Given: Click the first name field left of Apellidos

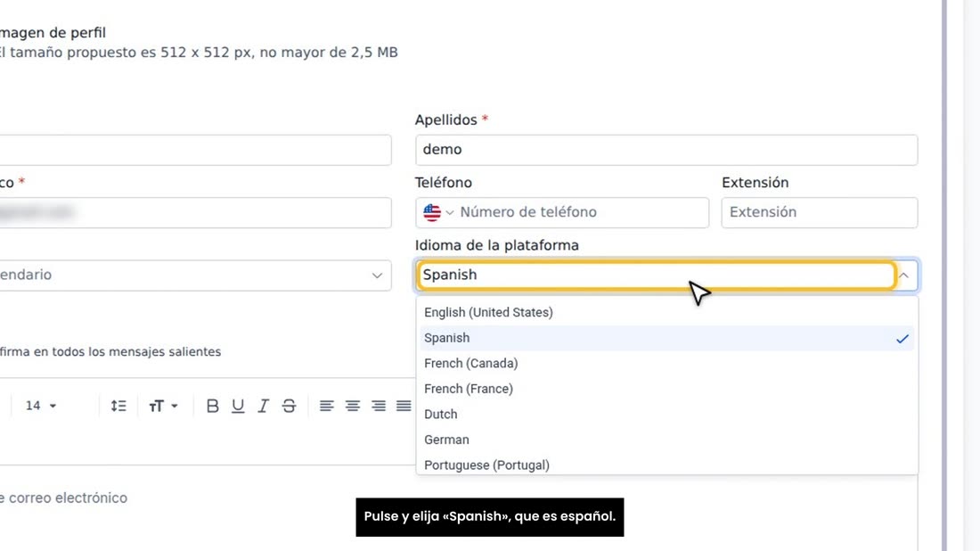Looking at the screenshot, I should coord(195,150).
